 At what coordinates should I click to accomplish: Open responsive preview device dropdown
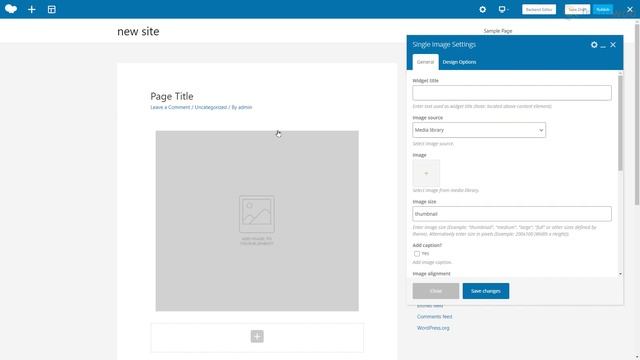click(x=503, y=9)
